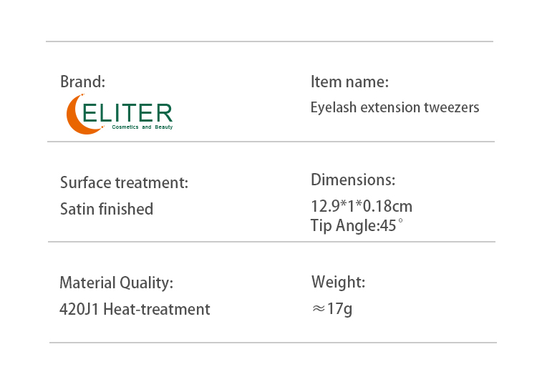Click the 'Tip Angle:45°' text
This screenshot has height=392, width=537.
pos(357,226)
